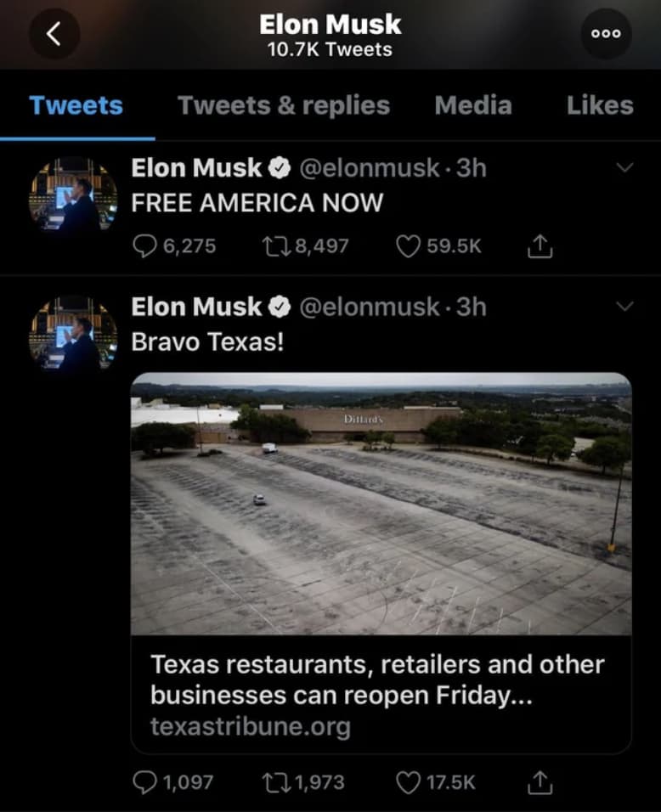
Task: Tap the back arrow at top left
Action: click(54, 33)
